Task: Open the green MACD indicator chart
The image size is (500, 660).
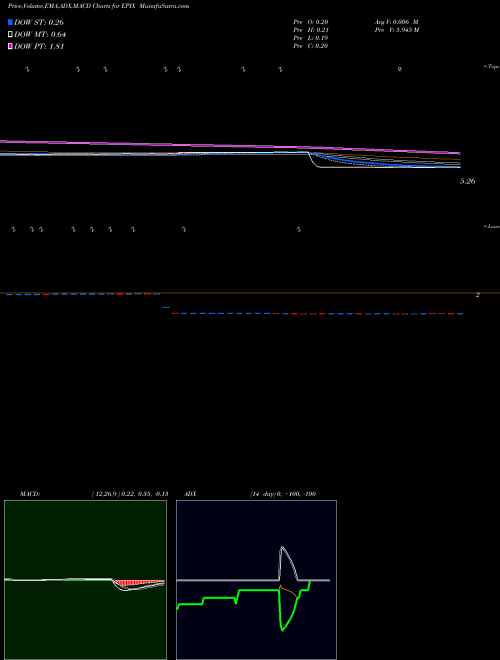Action: click(85, 580)
